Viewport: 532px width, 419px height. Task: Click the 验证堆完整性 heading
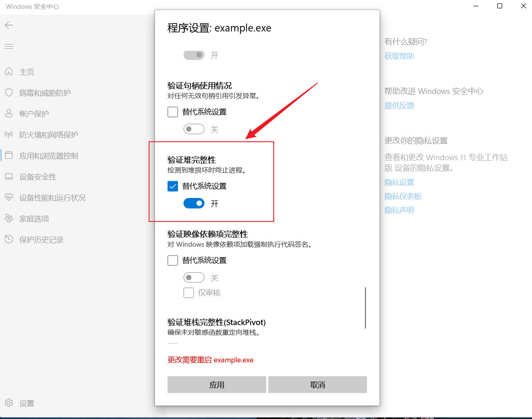(191, 160)
